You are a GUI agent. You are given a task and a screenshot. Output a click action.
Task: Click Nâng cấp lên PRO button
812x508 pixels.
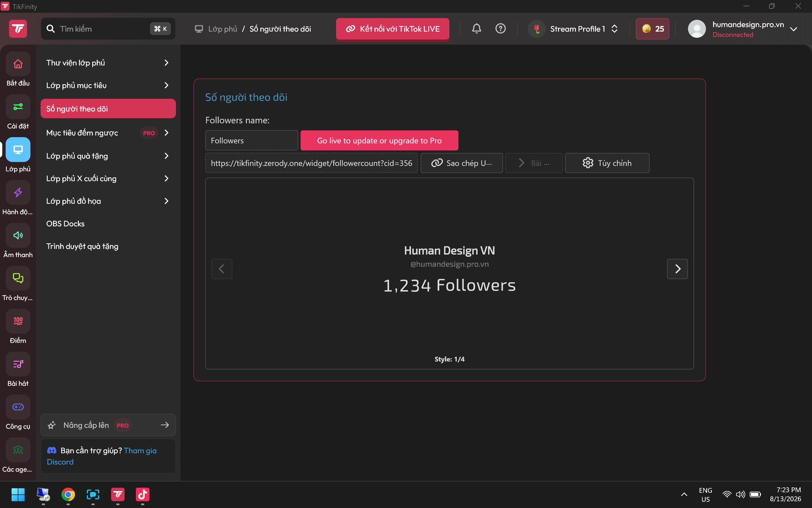(108, 425)
